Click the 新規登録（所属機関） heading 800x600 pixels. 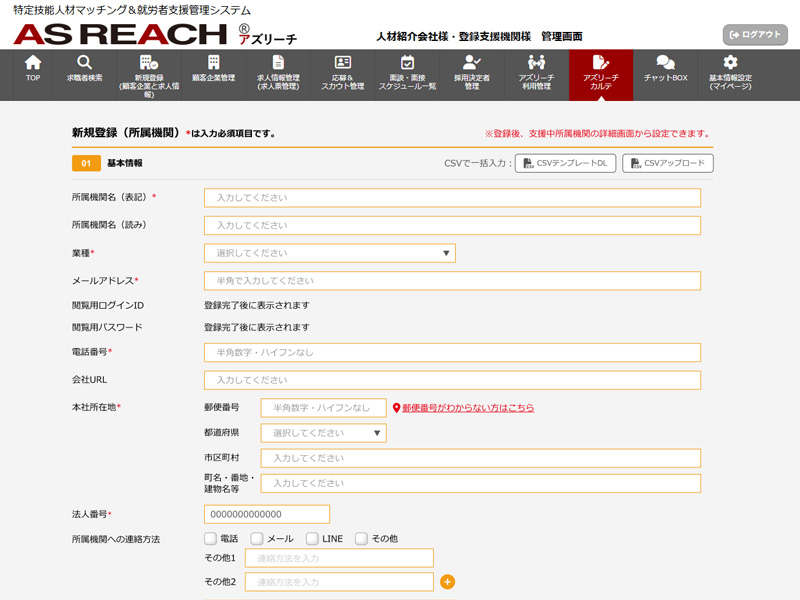(127, 133)
